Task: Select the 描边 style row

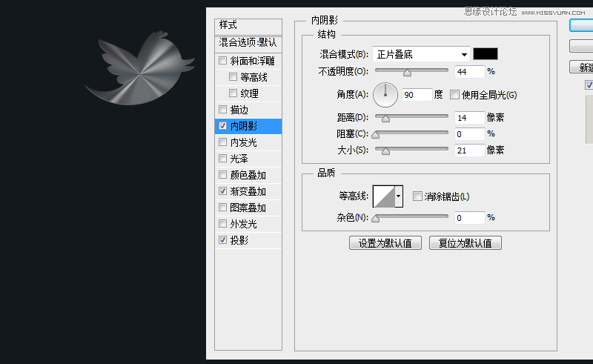Action: 248,110
